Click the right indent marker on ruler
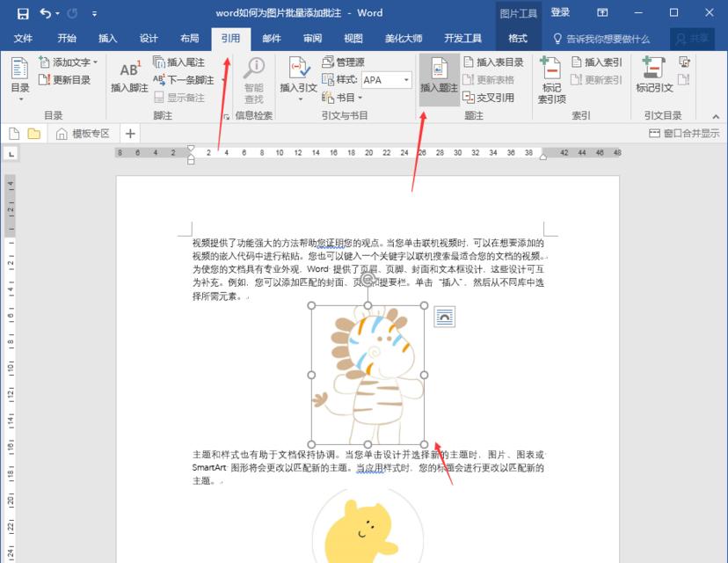The width and height of the screenshot is (728, 563). [x=542, y=158]
